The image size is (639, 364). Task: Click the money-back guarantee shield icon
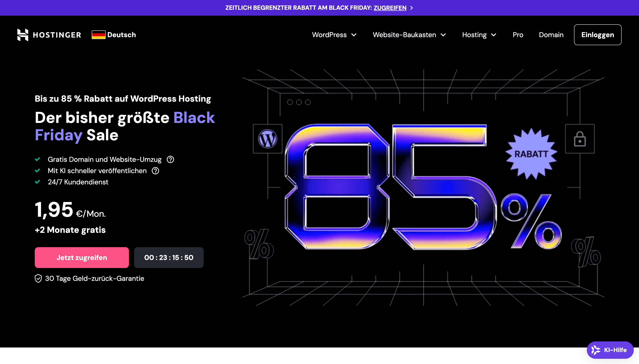point(38,278)
